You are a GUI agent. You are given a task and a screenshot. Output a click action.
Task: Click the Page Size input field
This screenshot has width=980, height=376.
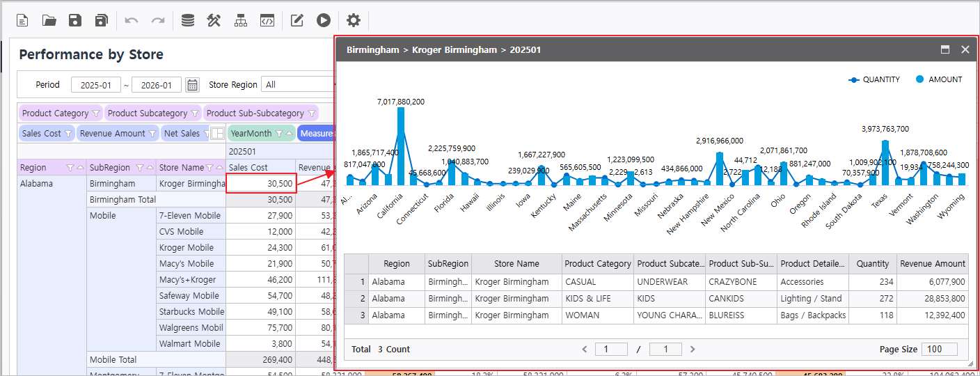click(x=939, y=350)
